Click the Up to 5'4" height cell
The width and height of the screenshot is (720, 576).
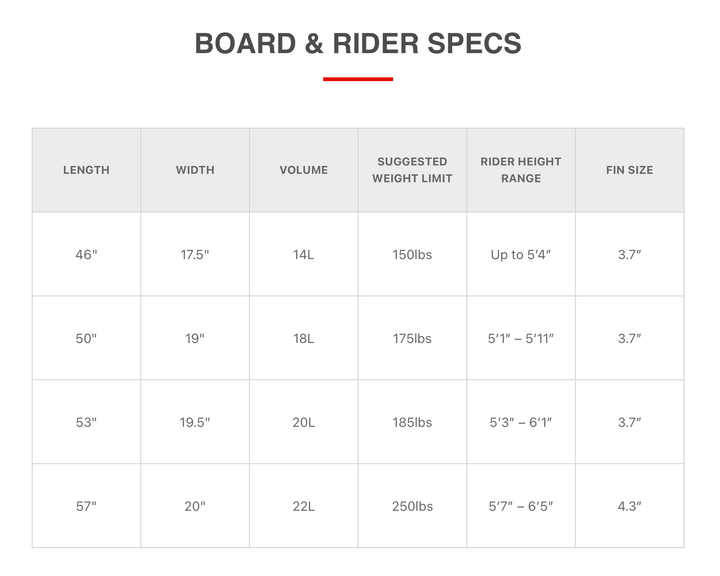click(x=521, y=254)
